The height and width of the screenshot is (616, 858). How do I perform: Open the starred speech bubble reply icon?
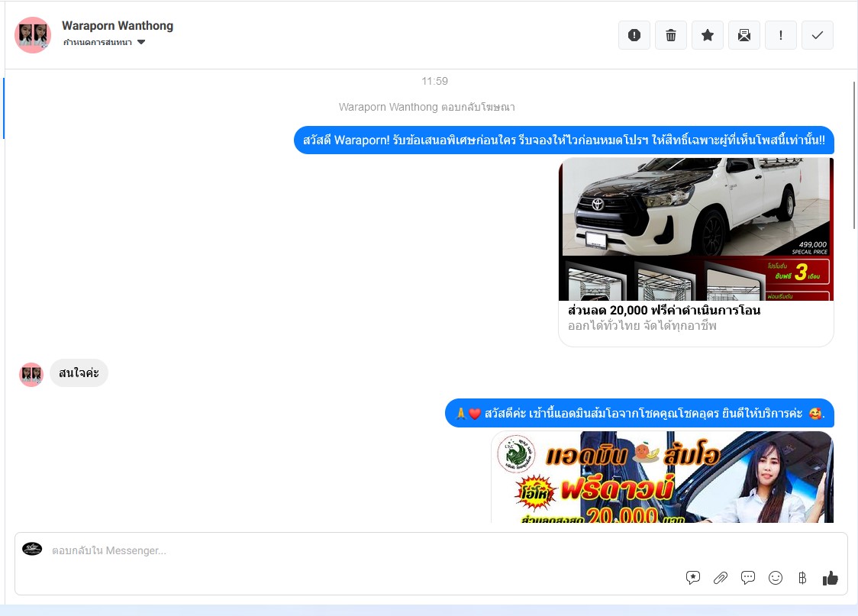click(x=693, y=578)
